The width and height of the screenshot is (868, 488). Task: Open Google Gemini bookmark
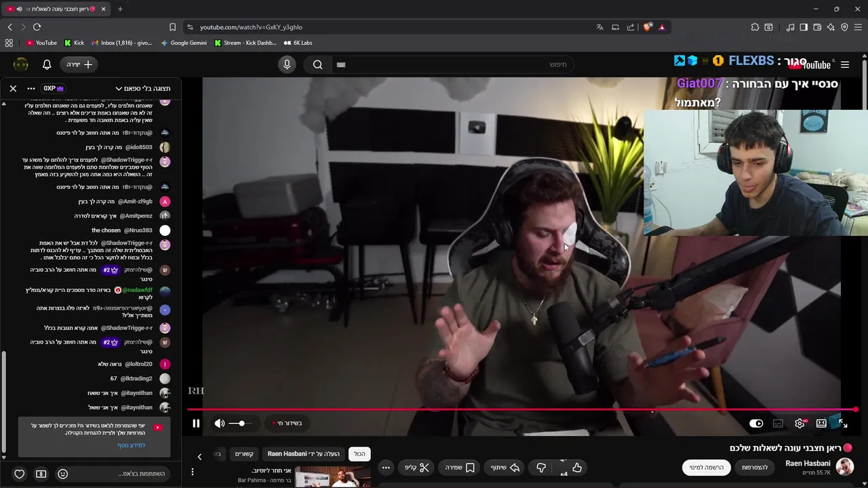(184, 43)
